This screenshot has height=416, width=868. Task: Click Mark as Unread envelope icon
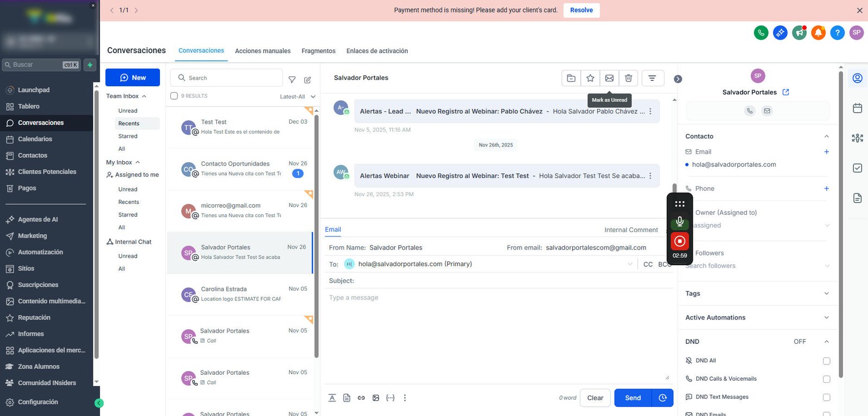[609, 78]
